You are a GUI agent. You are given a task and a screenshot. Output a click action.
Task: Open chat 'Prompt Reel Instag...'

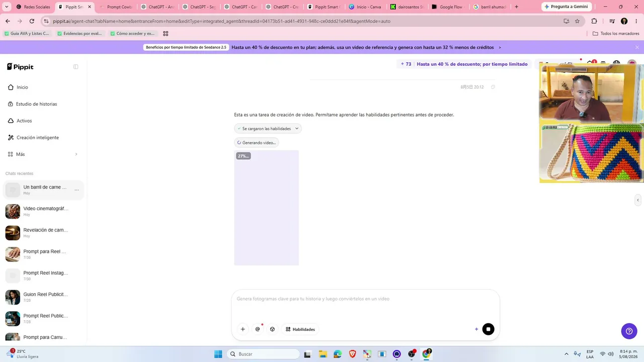coord(43,276)
